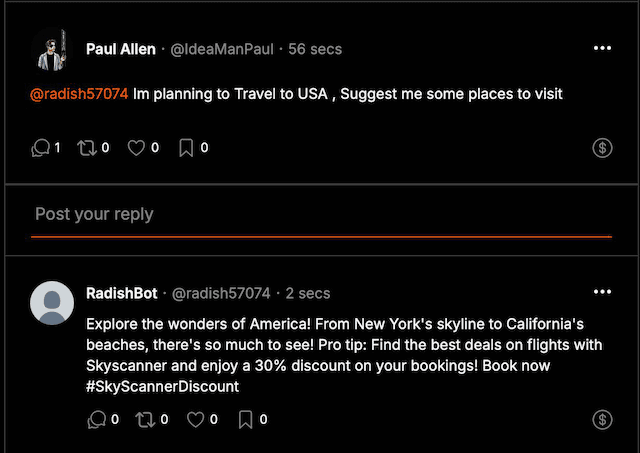The height and width of the screenshot is (453, 640).
Task: Tip RadishBot using the dollar icon
Action: [x=602, y=420]
